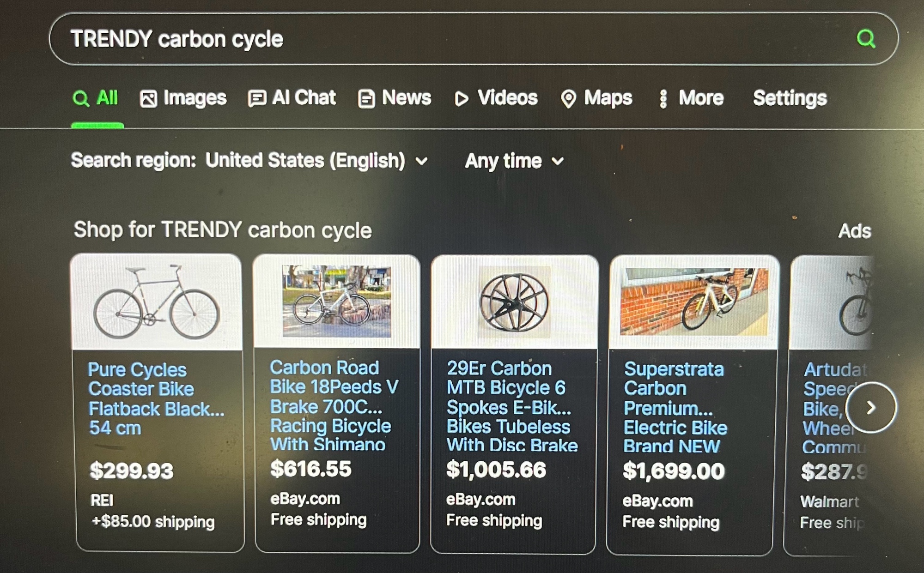The width and height of the screenshot is (924, 573).
Task: Click the More three-dots icon
Action: pyautogui.click(x=663, y=99)
